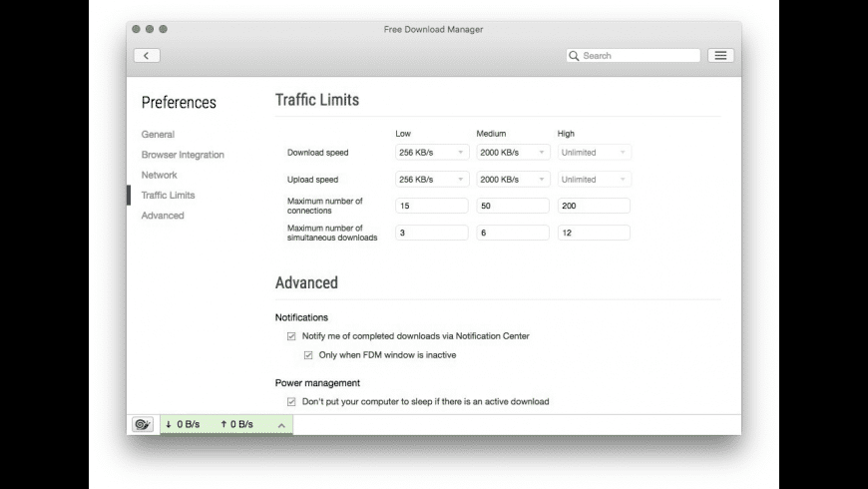The image size is (868, 489).
Task: Toggle Don't put computer to sleep checkbox
Action: click(291, 401)
